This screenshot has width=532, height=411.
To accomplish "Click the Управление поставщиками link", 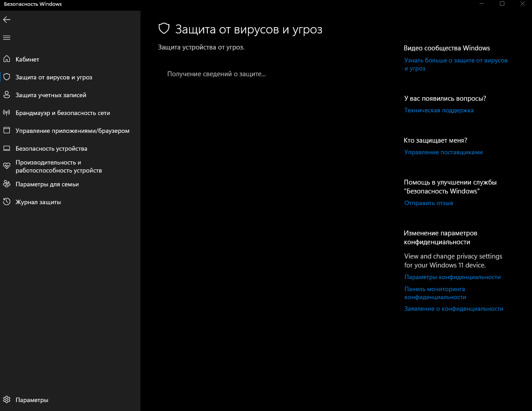I will coord(443,152).
